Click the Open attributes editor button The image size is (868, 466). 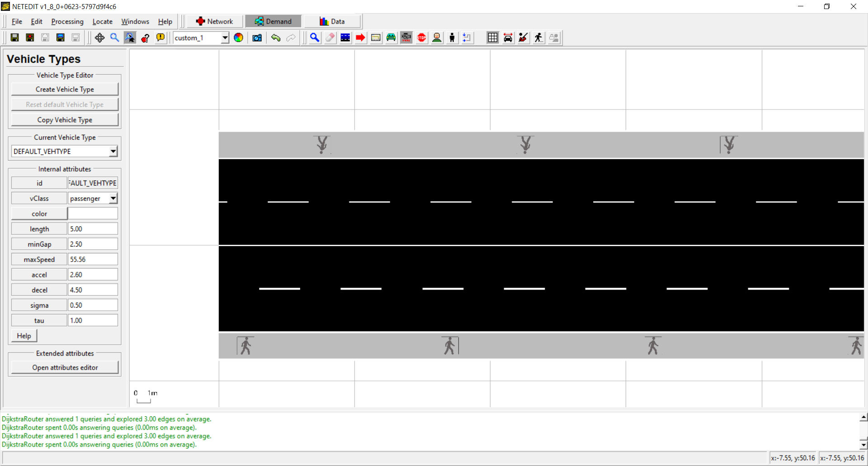click(x=65, y=368)
